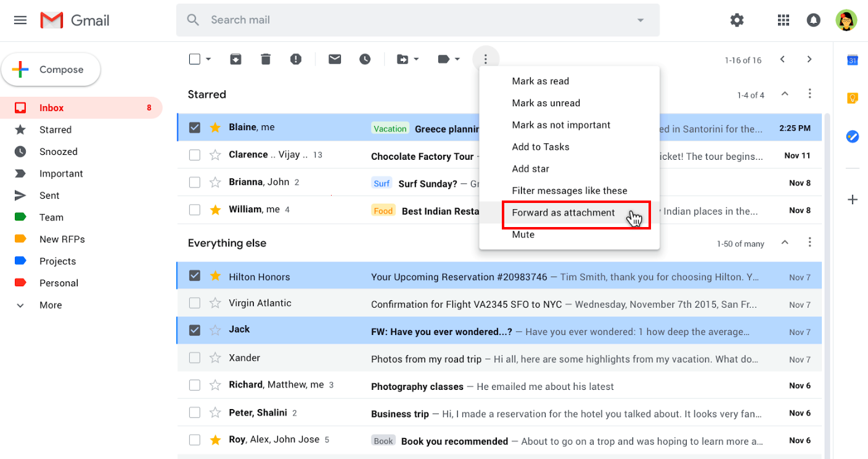Choose Forward as attachment from the menu
This screenshot has height=459, width=868.
[x=563, y=212]
